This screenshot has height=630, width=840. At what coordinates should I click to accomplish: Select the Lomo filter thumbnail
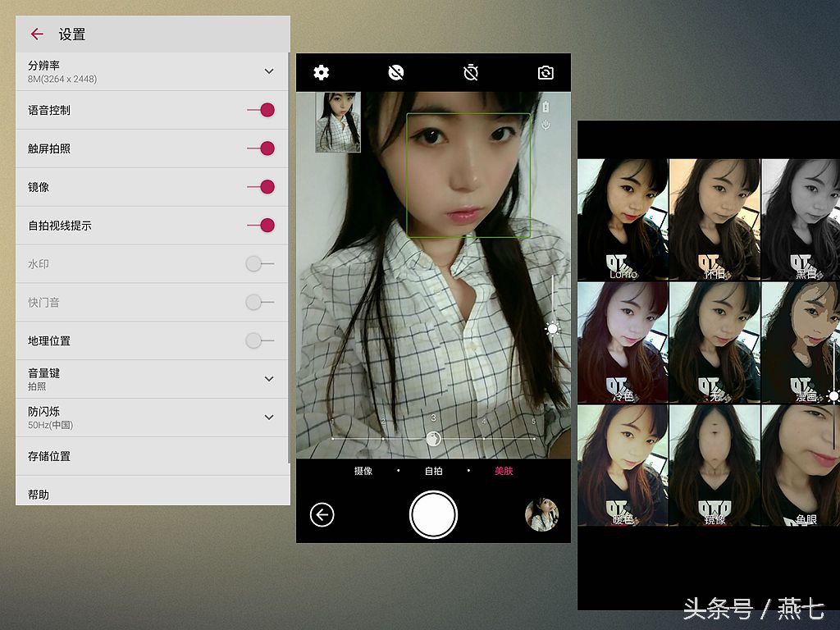point(623,219)
